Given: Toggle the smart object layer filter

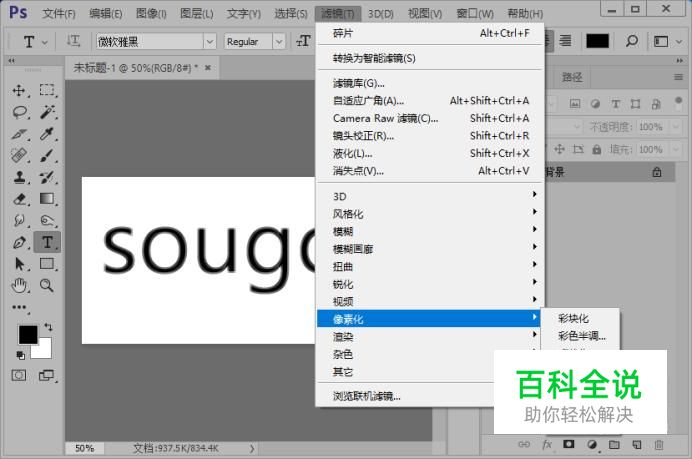Looking at the screenshot, I should coord(656,104).
